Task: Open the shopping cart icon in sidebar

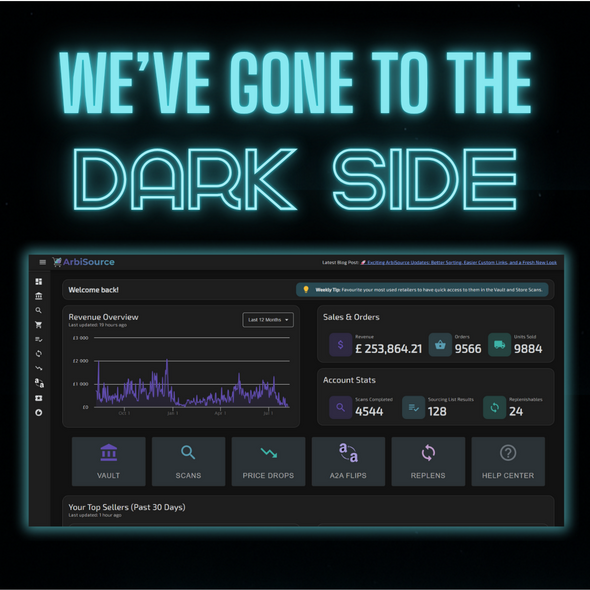Action: coord(38,325)
